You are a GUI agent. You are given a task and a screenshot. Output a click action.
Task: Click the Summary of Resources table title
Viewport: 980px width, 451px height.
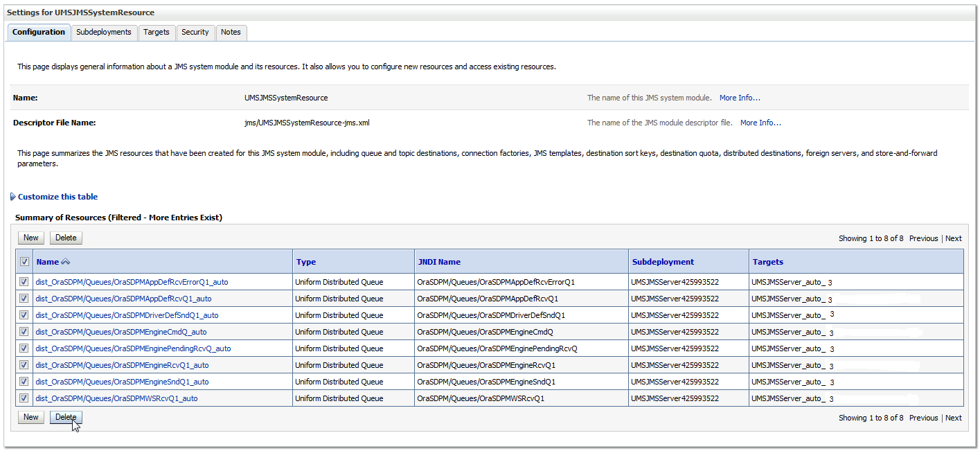(118, 218)
